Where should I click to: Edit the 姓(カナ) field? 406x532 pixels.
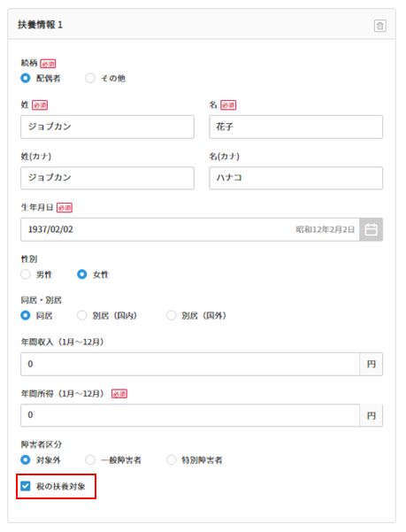click(x=107, y=178)
